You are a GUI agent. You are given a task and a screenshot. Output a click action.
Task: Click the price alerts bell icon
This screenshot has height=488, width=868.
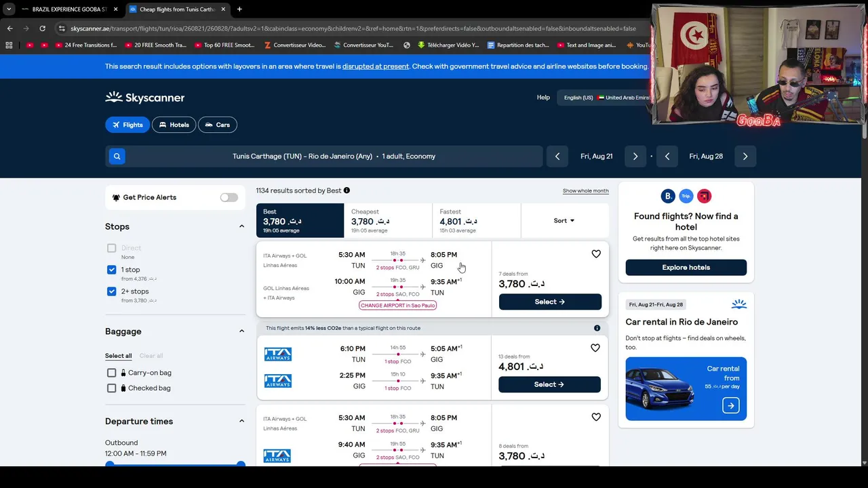[116, 197]
